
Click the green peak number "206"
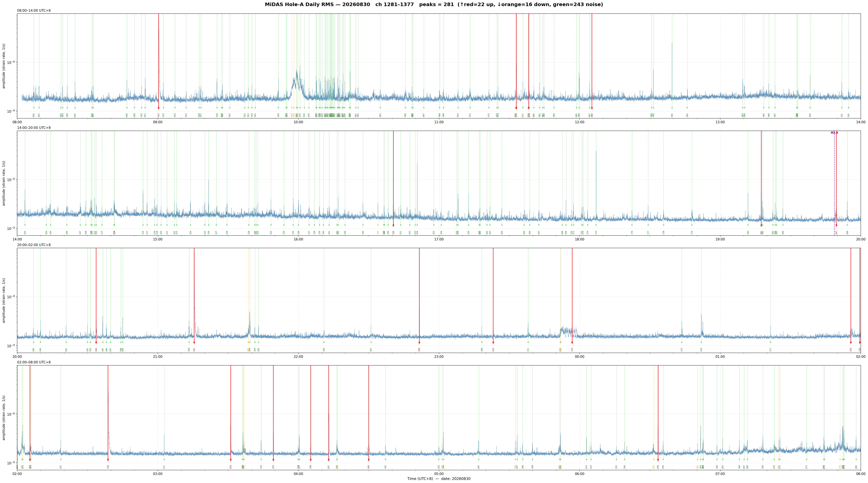(x=324, y=350)
